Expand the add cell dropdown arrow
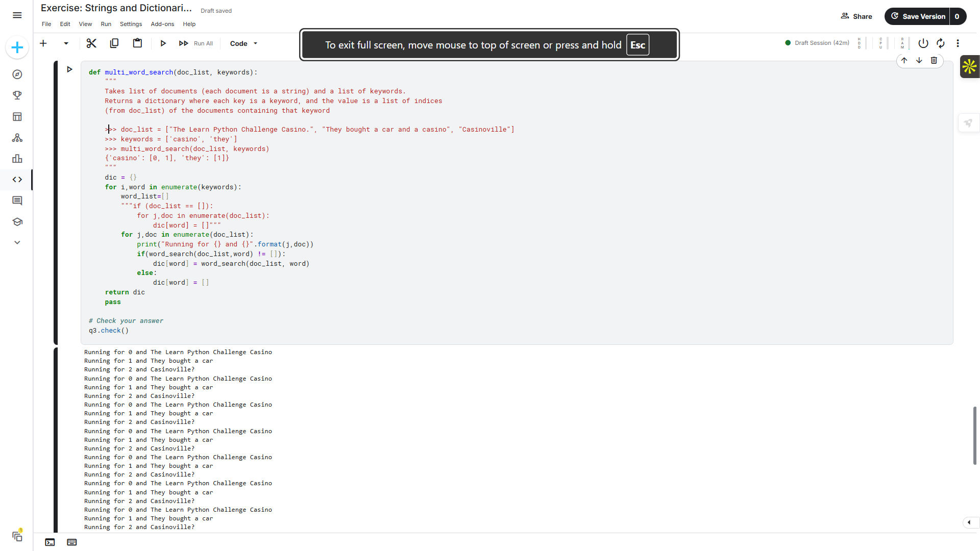 coord(66,43)
